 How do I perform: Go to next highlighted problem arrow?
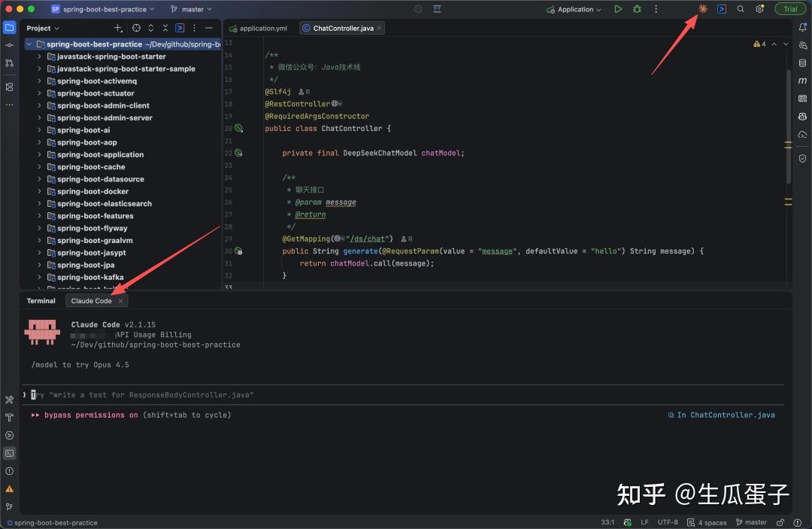(x=786, y=44)
